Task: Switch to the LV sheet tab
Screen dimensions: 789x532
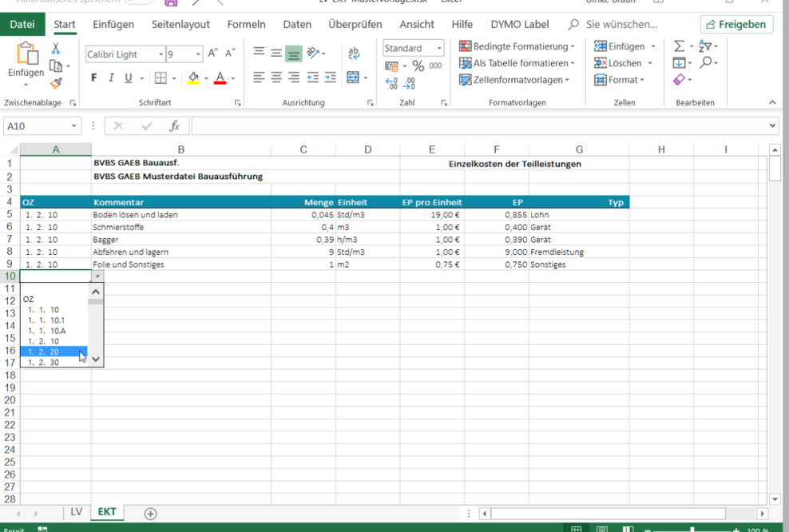Action: point(76,512)
